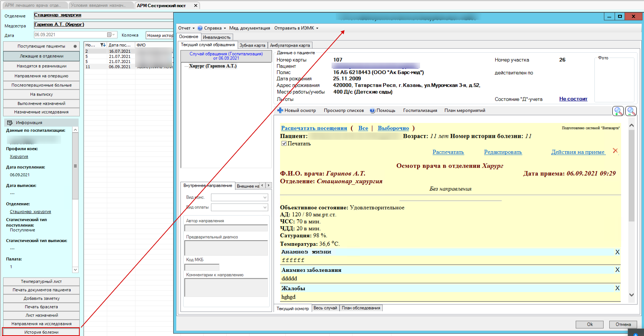Show Лежащие в отделении patients

pyautogui.click(x=41, y=56)
